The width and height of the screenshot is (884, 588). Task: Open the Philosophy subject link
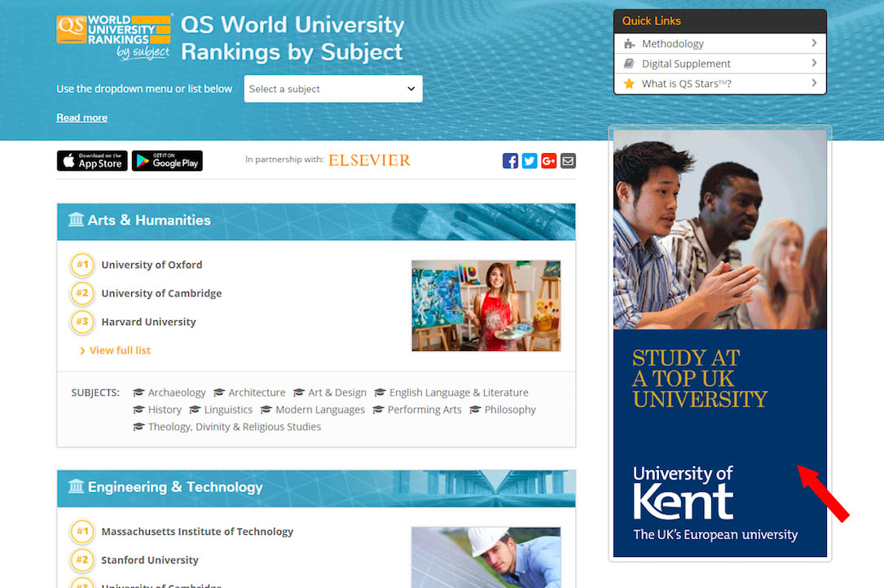[509, 410]
